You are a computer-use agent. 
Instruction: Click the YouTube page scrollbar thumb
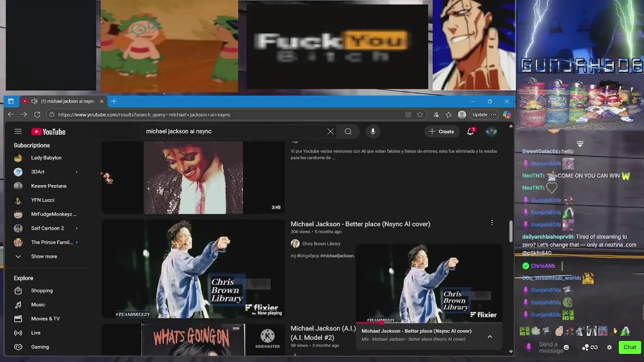pos(511,231)
